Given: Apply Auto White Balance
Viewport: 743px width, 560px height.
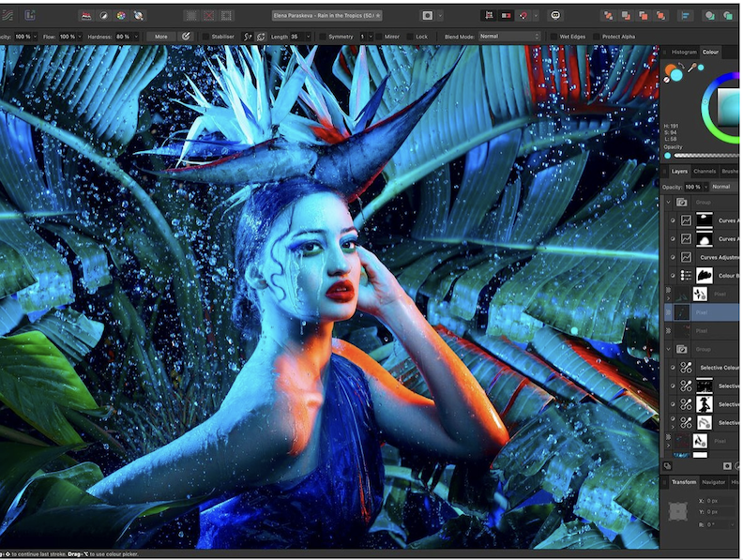Looking at the screenshot, I should point(139,15).
